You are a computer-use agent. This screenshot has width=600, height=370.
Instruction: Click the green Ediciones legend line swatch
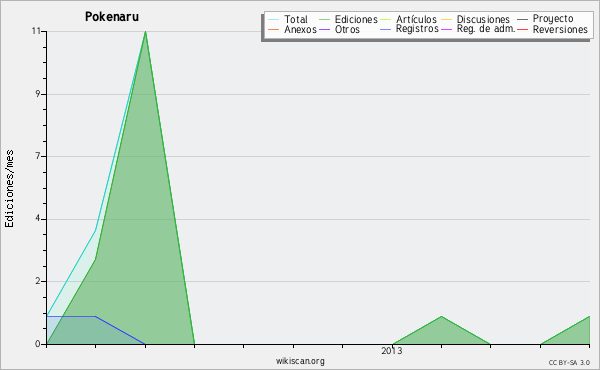pyautogui.click(x=324, y=19)
